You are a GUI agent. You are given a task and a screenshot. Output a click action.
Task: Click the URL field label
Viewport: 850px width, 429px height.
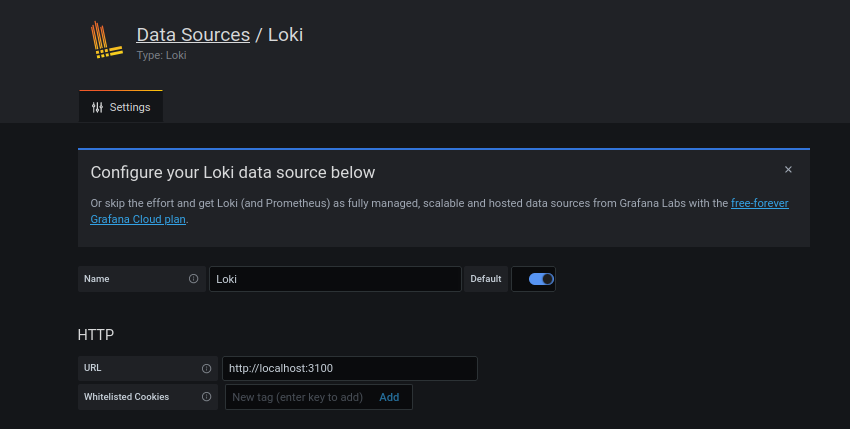93,368
